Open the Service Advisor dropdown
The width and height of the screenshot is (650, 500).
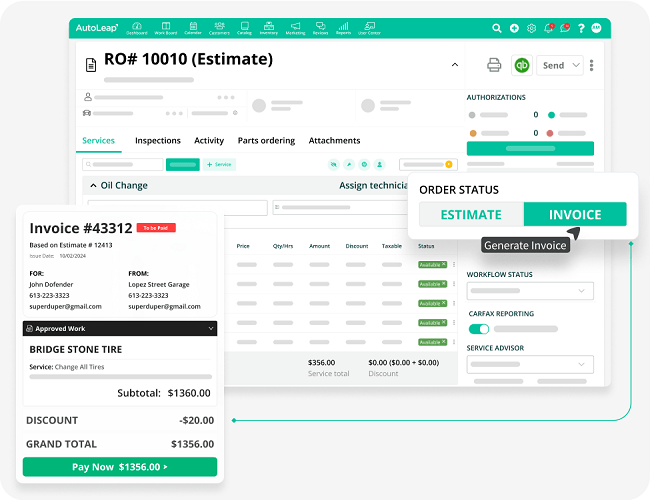pos(530,365)
